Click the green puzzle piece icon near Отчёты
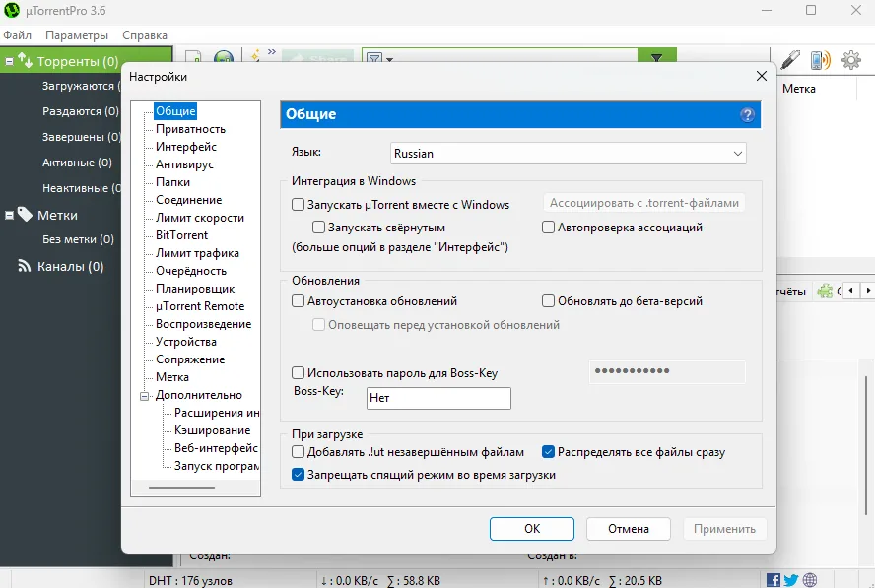The image size is (875, 588). 824,291
